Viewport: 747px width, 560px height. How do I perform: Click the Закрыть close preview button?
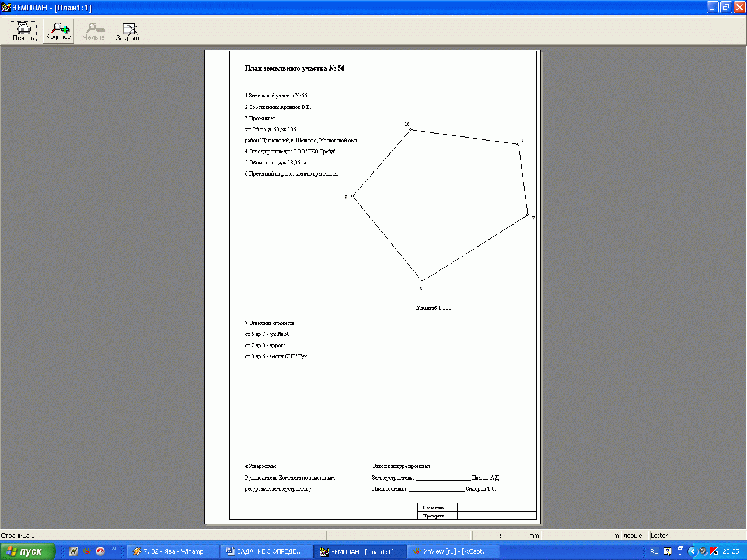(128, 32)
